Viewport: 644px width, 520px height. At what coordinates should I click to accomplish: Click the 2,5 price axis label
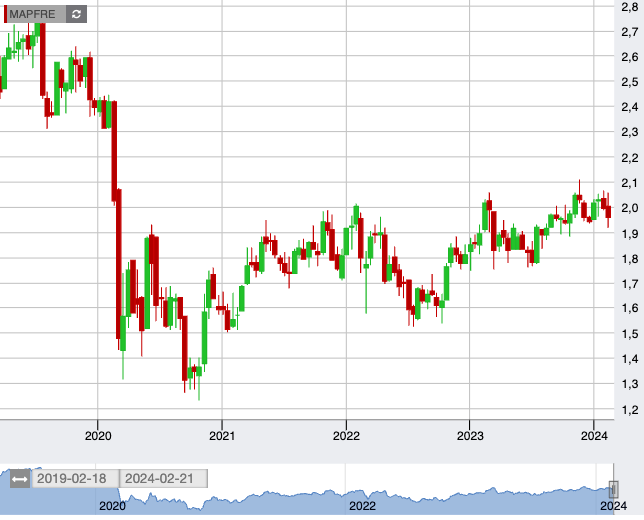click(x=630, y=82)
